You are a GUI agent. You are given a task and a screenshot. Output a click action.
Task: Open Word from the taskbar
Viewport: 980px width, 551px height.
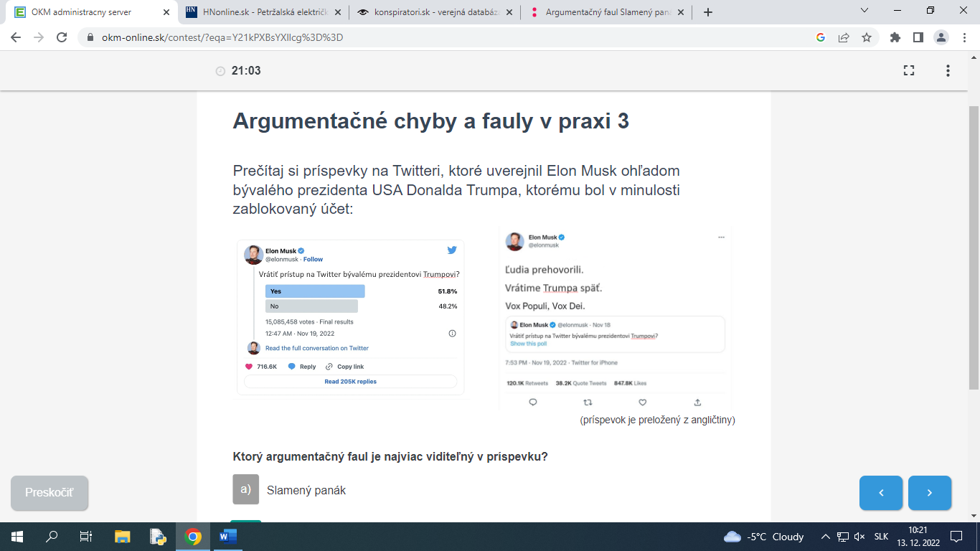tap(227, 536)
